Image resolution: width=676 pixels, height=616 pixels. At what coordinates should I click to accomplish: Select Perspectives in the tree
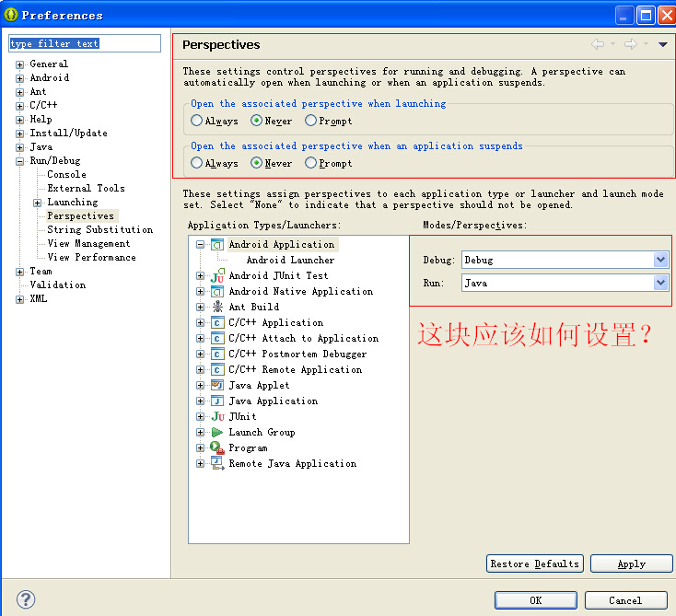tap(81, 216)
